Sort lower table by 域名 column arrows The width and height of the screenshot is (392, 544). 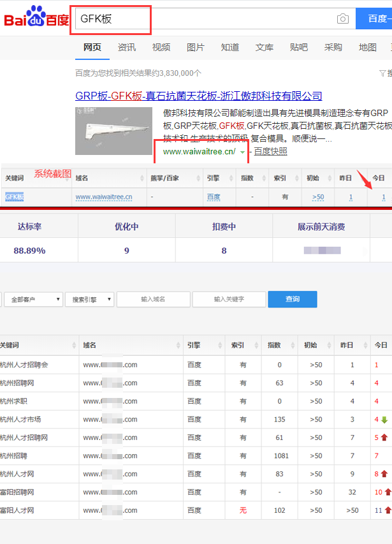178,345
